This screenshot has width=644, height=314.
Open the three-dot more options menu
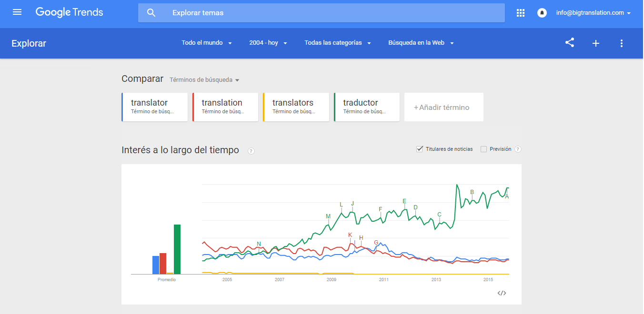pyautogui.click(x=621, y=43)
